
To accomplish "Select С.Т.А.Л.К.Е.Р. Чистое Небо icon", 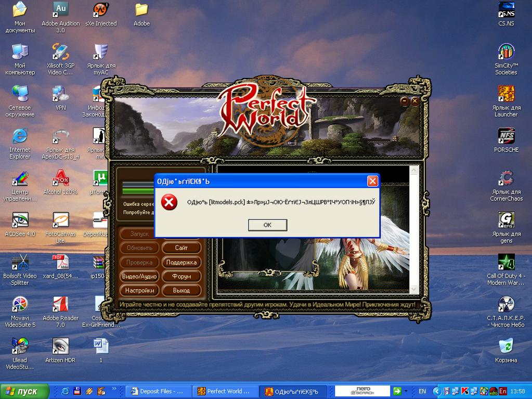I will 506,312.
